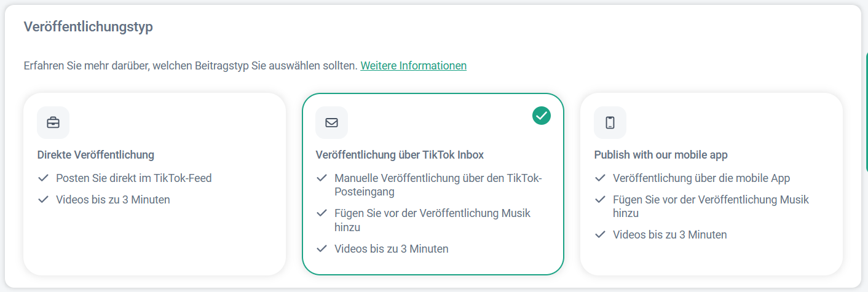
Task: Pick the 'Publish with our mobile app' option title
Action: coord(661,155)
